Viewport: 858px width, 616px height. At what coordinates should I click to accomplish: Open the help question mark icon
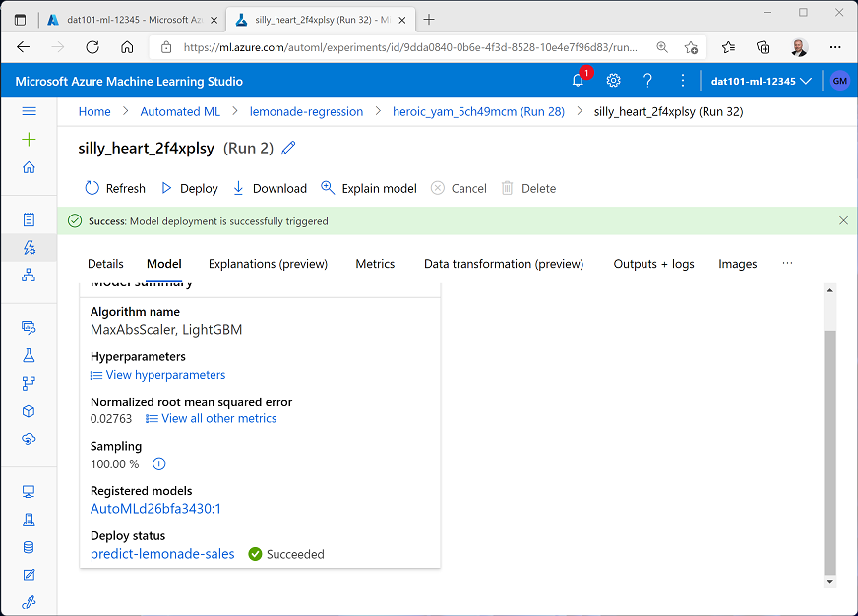pos(647,81)
